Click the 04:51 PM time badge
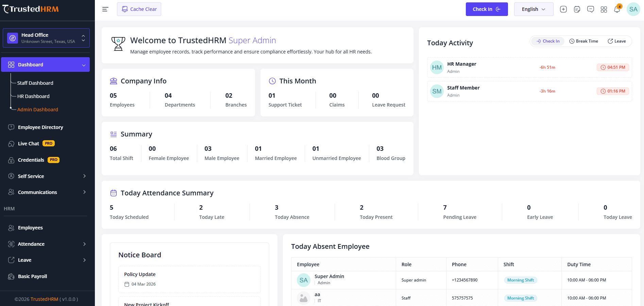 coord(613,67)
